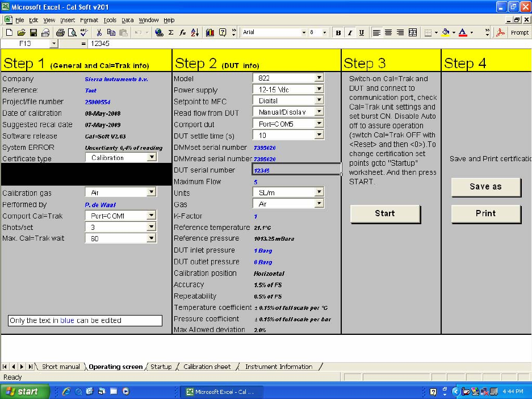The width and height of the screenshot is (532, 399).
Task: Click the Start button in Step 3
Action: [385, 214]
